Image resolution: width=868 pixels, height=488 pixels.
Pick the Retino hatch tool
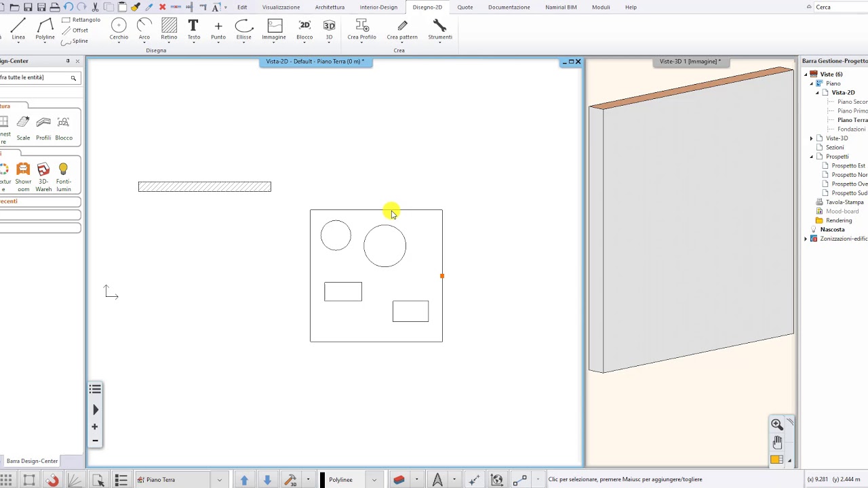(169, 29)
